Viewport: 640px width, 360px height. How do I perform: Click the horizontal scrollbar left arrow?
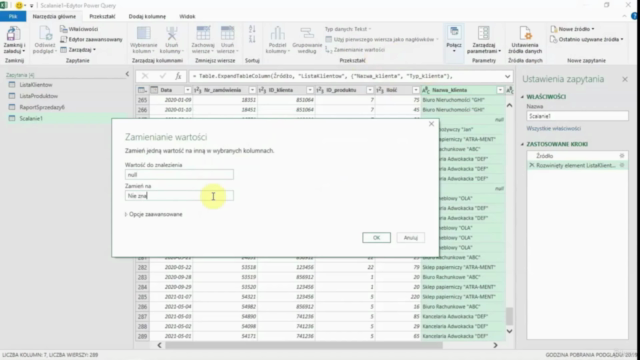coord(160,345)
